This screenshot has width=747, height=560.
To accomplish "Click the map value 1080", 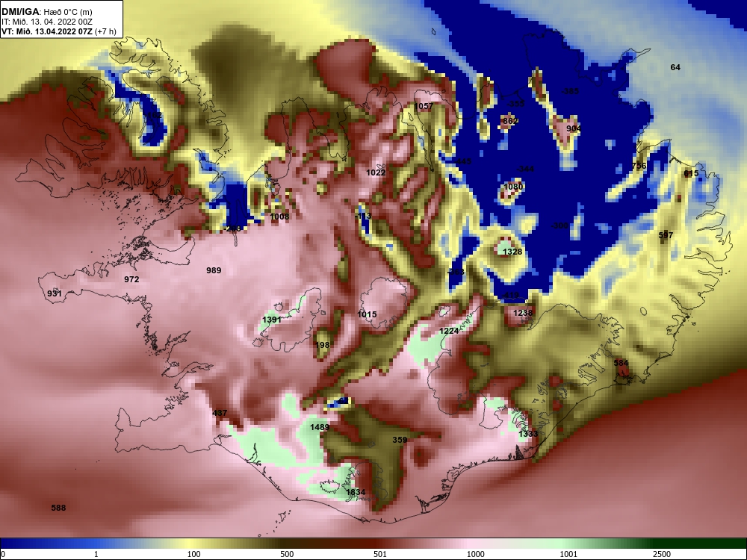I will coord(513,186).
